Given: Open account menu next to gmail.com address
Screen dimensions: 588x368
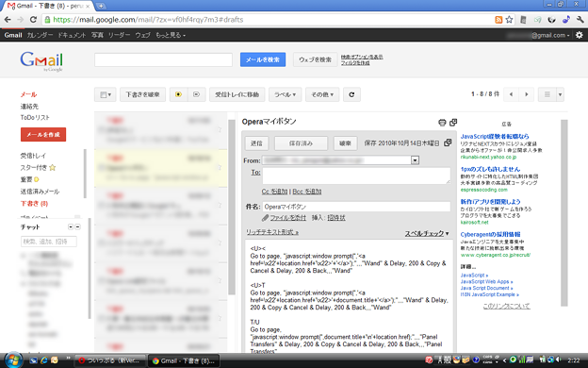Looking at the screenshot, I should click(567, 35).
